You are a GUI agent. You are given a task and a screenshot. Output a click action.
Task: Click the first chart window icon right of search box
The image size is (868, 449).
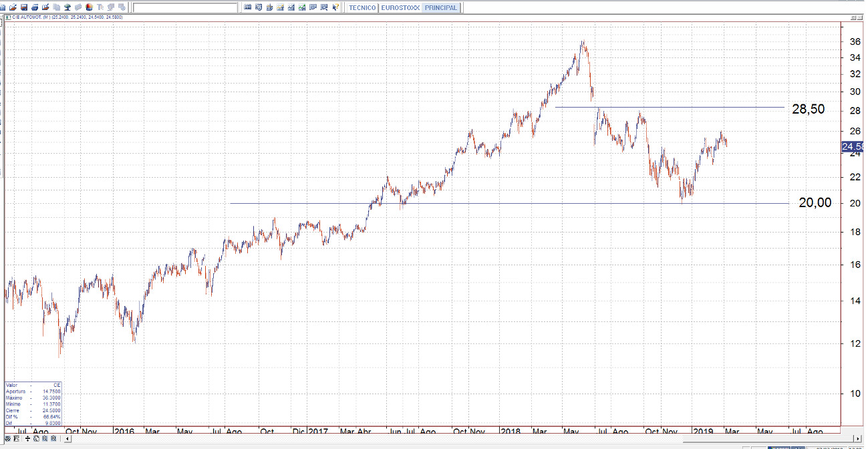tap(248, 7)
